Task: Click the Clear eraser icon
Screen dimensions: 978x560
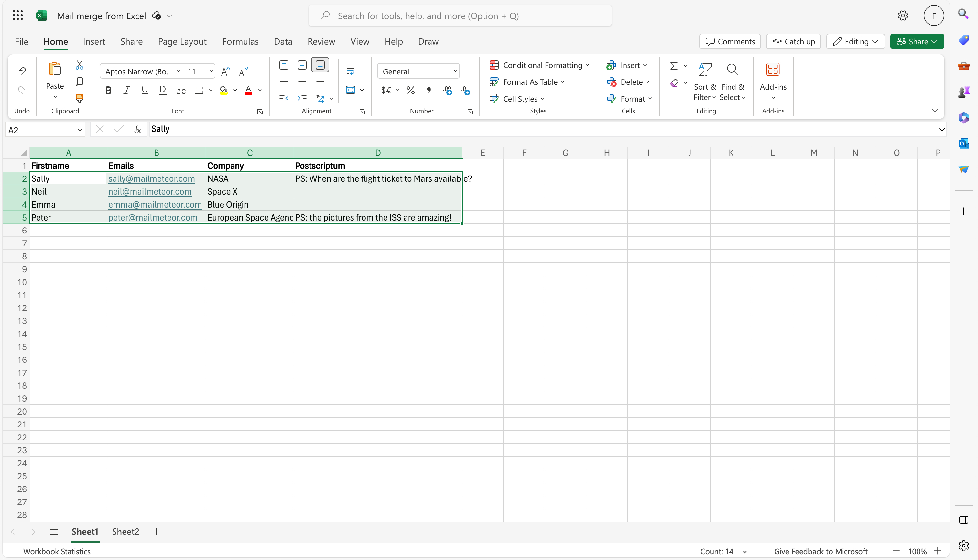Action: point(674,83)
